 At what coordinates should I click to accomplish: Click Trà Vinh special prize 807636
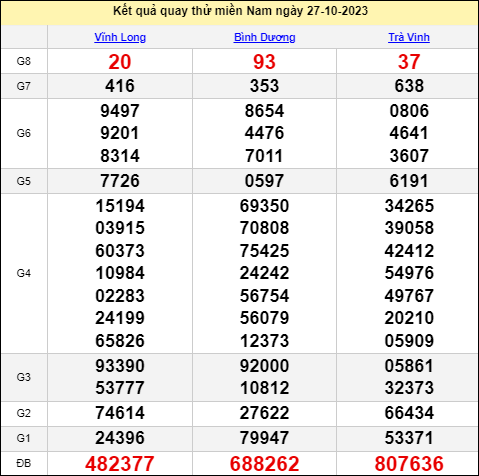[x=409, y=463]
